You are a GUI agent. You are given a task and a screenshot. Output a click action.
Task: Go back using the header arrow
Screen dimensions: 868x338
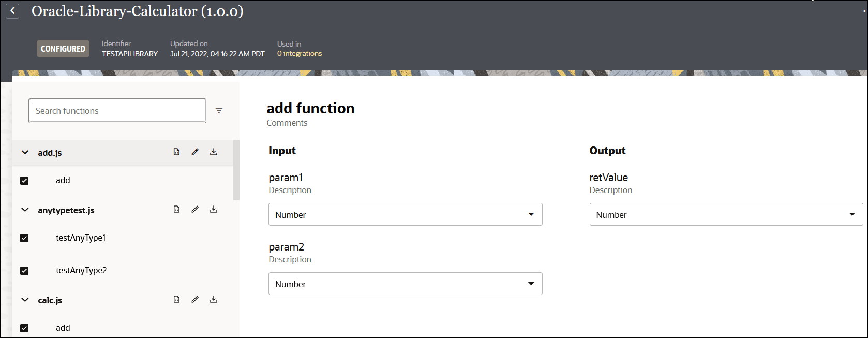12,11
